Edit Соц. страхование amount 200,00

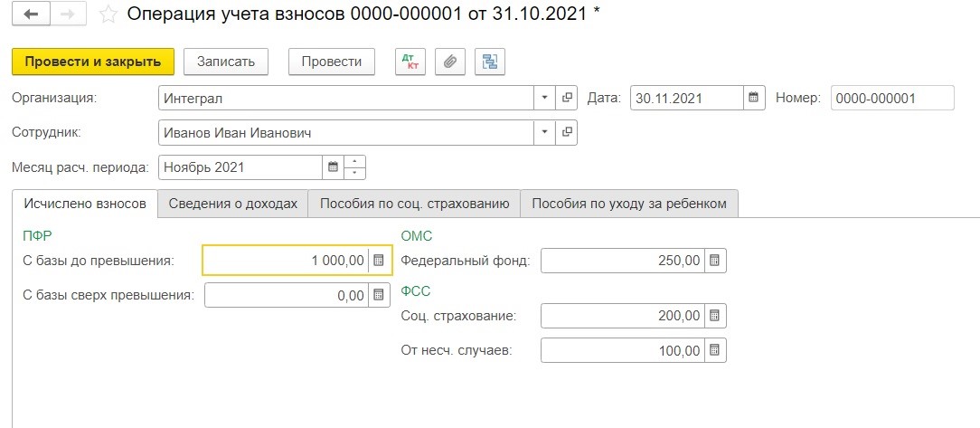click(x=623, y=316)
